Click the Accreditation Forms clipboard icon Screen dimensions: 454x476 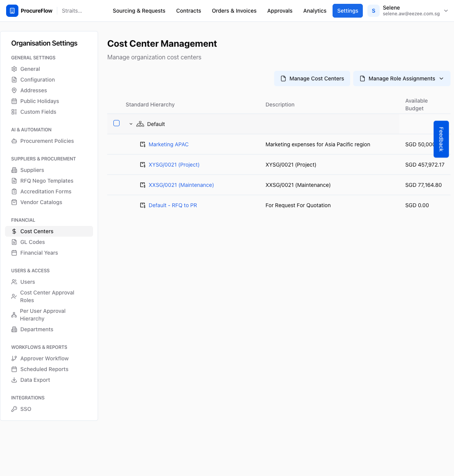[x=14, y=191]
